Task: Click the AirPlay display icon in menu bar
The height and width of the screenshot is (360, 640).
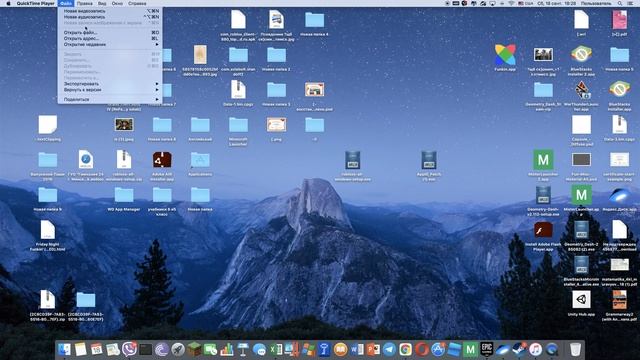Action: tap(492, 3)
